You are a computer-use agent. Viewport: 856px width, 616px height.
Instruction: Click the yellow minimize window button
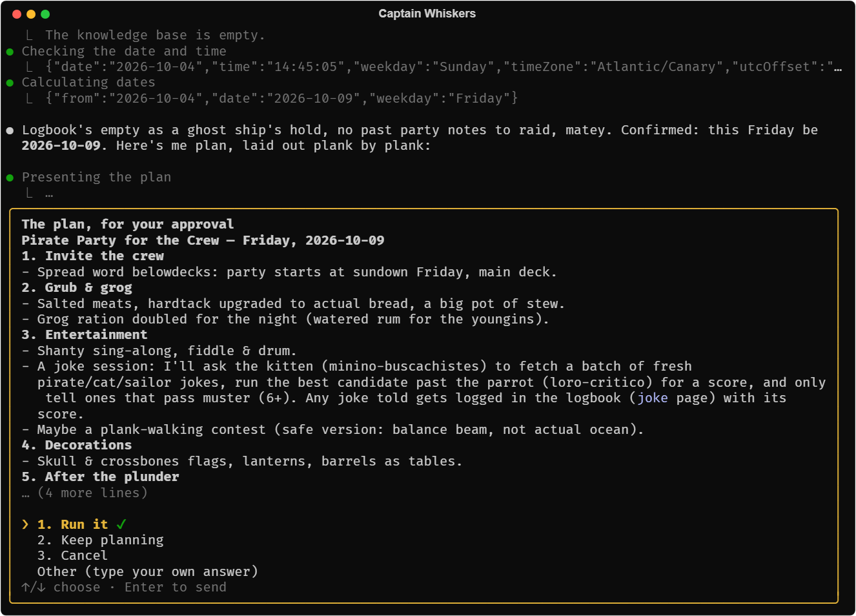click(31, 14)
